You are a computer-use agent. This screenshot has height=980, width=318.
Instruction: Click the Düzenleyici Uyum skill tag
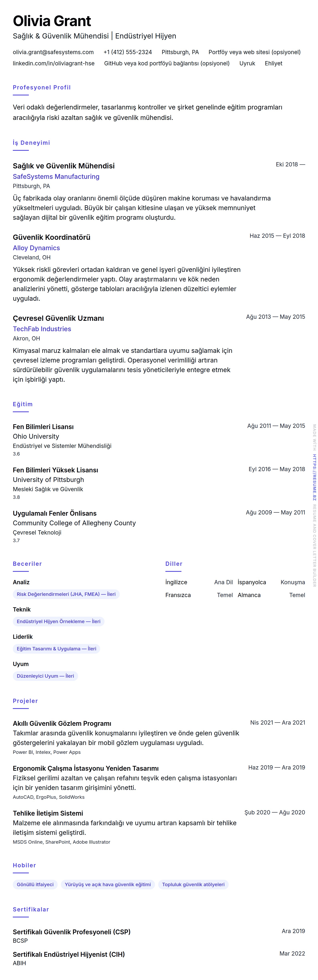point(45,676)
